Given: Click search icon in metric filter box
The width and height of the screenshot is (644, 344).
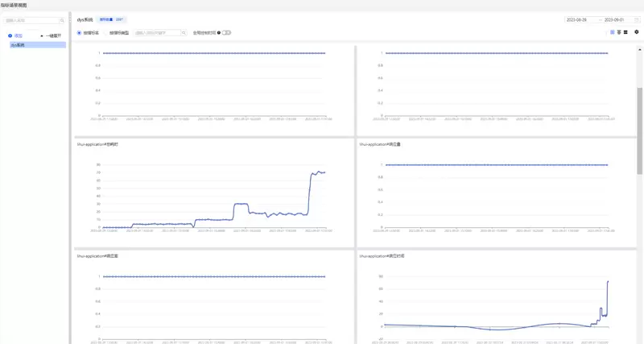Looking at the screenshot, I should [x=184, y=33].
